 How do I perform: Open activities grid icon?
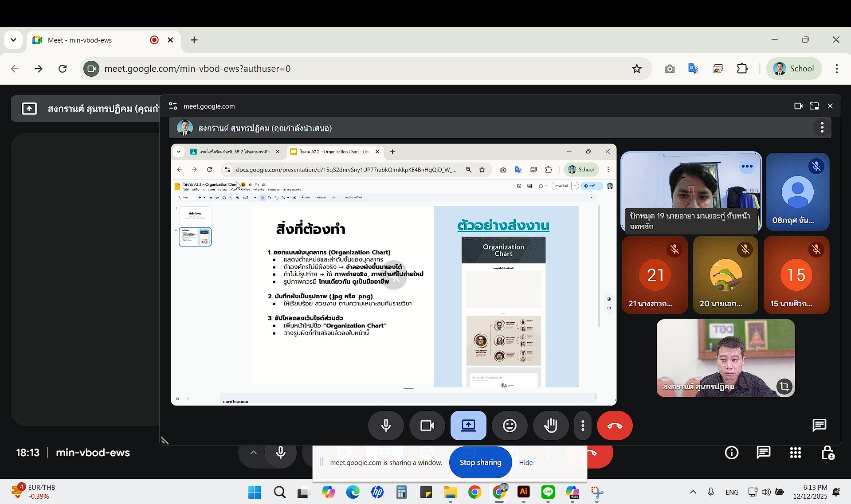[796, 453]
